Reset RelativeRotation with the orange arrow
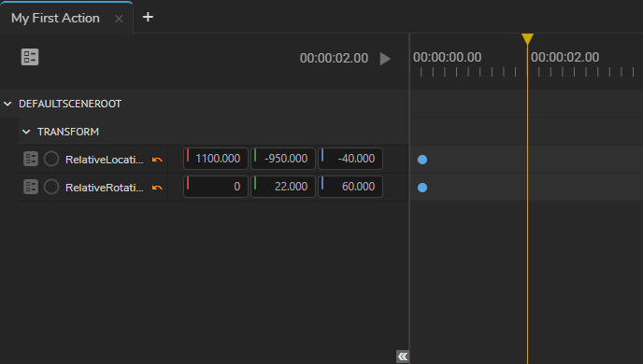The height and width of the screenshot is (364, 643). pos(157,188)
